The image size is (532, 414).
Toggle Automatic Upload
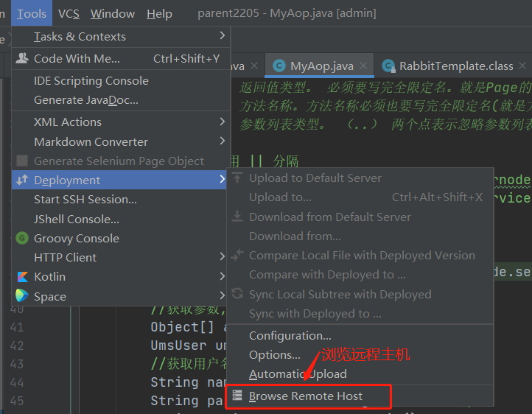click(360, 374)
